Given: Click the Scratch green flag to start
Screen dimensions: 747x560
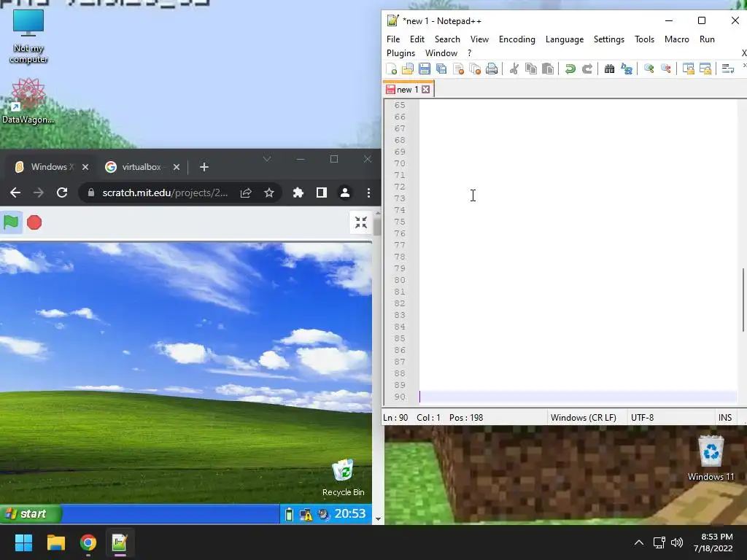Looking at the screenshot, I should tap(11, 222).
